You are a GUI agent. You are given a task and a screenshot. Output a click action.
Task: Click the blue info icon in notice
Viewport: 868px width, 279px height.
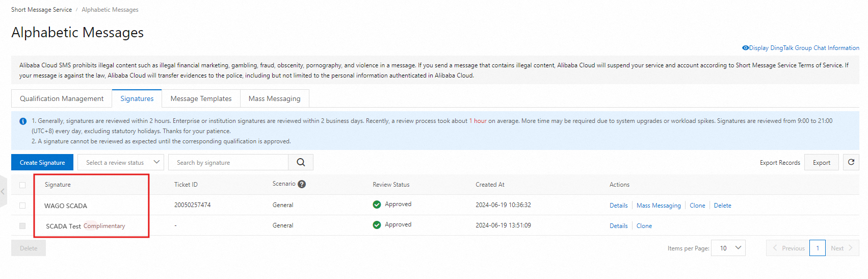tap(23, 121)
